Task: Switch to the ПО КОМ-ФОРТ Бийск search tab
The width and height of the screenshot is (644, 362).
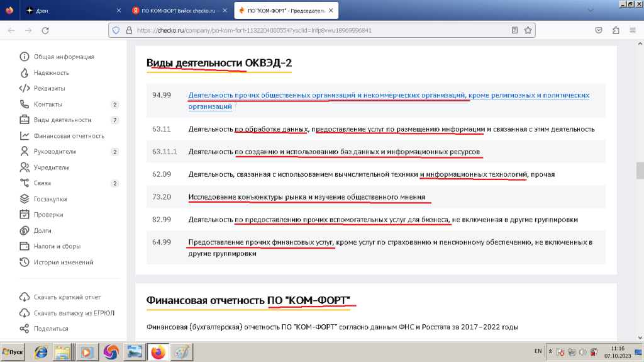Action: pos(176,11)
